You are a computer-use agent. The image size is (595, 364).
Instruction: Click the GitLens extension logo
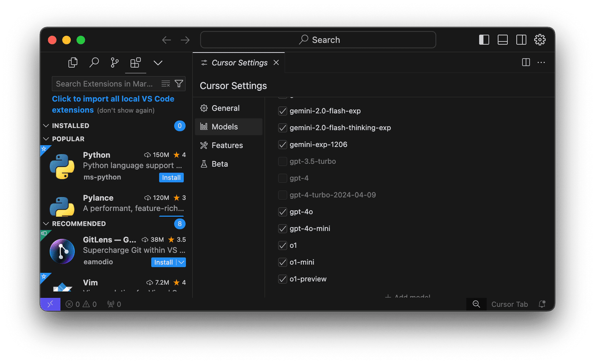62,251
